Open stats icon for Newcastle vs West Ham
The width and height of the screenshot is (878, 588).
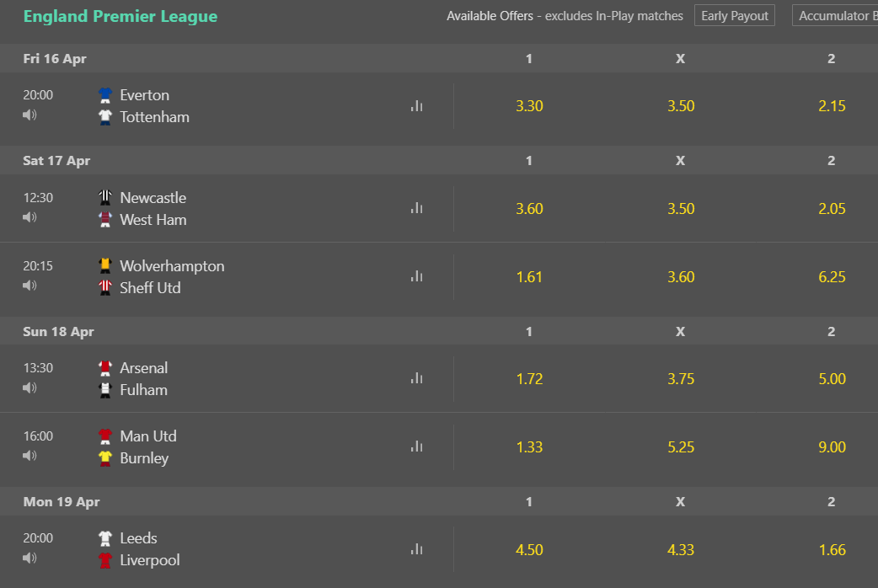coord(416,208)
